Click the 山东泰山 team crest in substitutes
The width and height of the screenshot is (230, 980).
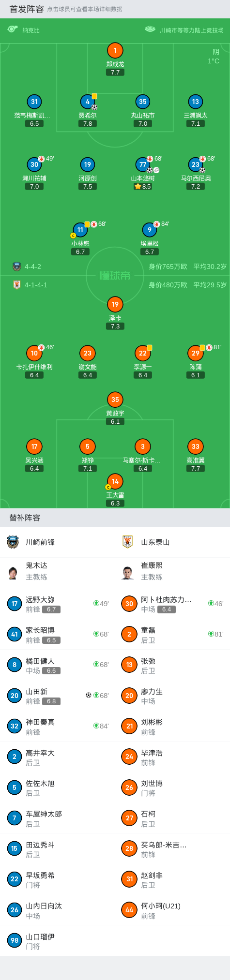(128, 542)
